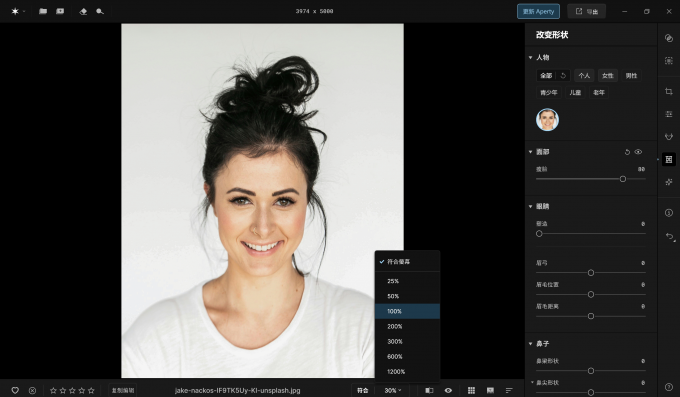Screen dimensions: 680x397
Task: Open the dashed selection frame tool in sidebar
Action: tap(669, 61)
